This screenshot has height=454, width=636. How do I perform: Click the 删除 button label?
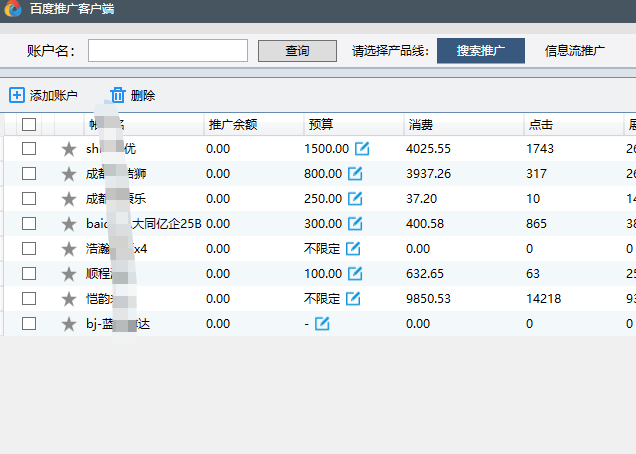pyautogui.click(x=143, y=95)
